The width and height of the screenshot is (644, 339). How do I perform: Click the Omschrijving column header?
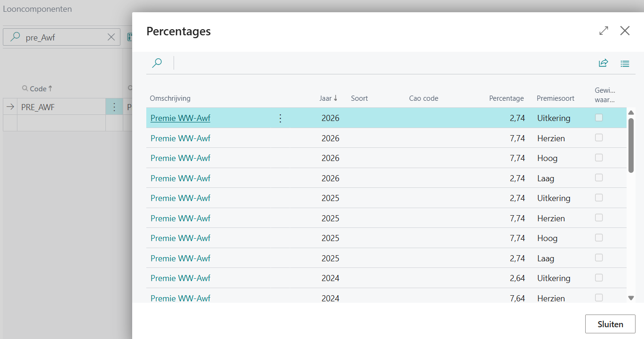pos(170,98)
